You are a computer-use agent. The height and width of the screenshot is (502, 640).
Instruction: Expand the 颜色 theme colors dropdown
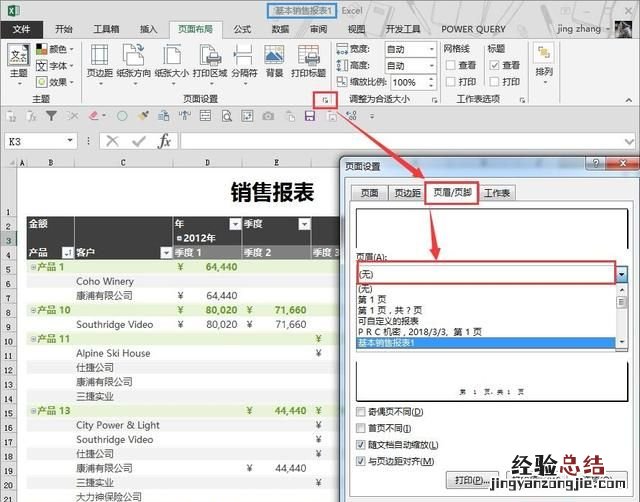56,48
